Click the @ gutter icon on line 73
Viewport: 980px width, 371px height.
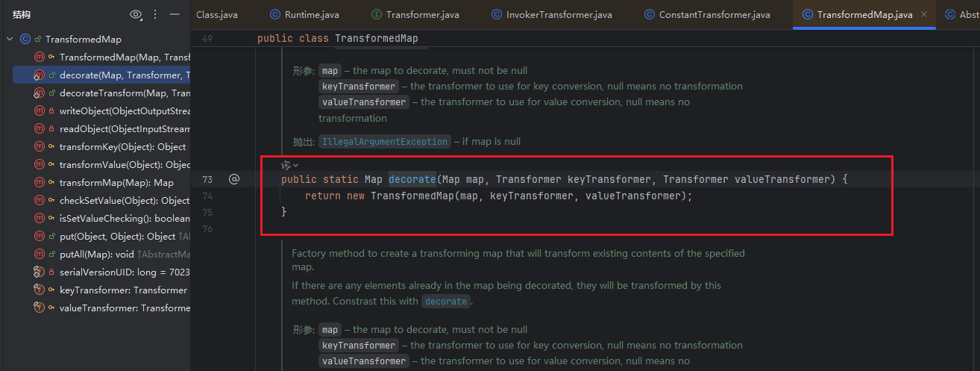tap(233, 179)
